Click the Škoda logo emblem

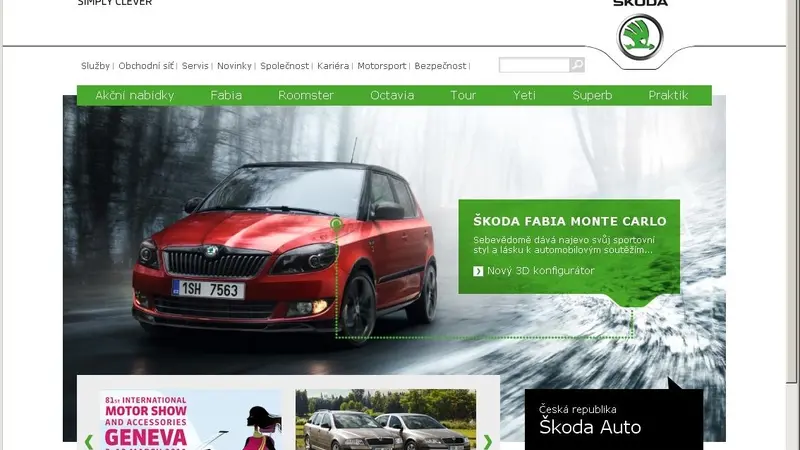640,37
